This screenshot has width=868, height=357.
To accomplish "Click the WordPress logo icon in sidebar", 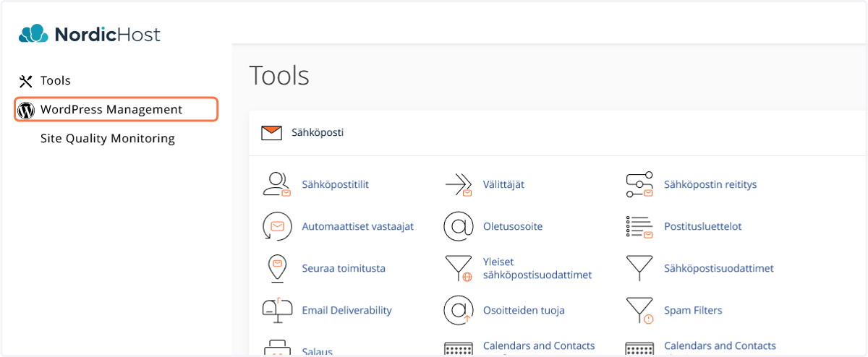I will tap(26, 110).
